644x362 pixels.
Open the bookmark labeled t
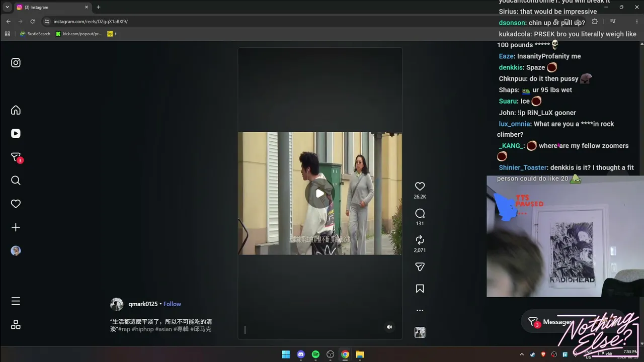click(112, 34)
